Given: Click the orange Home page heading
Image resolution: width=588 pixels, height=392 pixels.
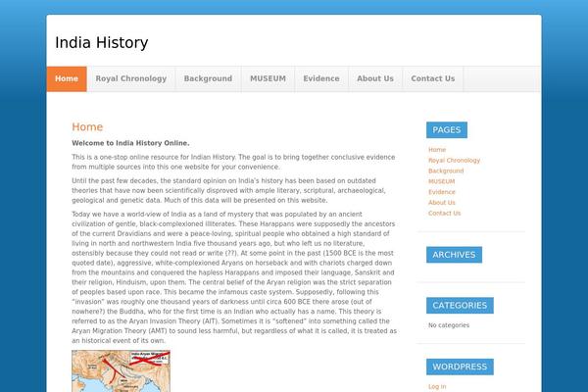Looking at the screenshot, I should (87, 126).
